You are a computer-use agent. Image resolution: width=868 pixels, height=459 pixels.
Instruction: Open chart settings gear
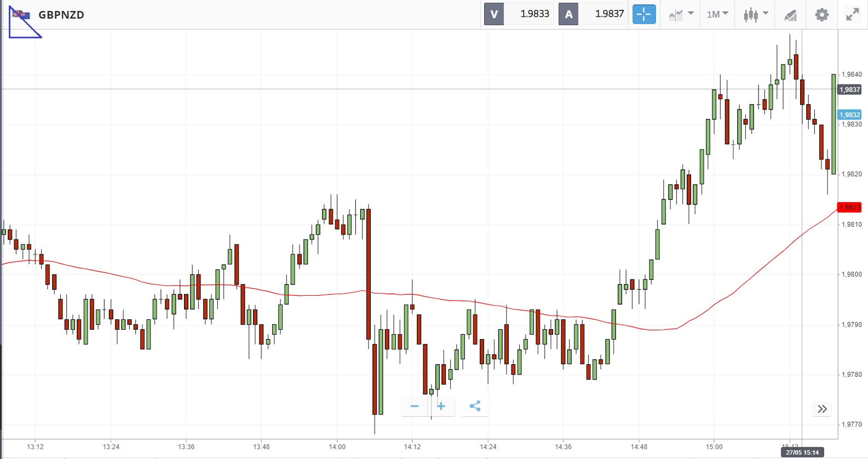(x=821, y=14)
